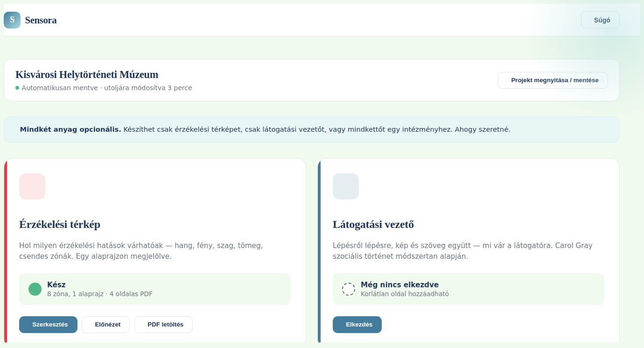
Task: Click the grey-blue icon tile on Látogatási vezető card
Action: coord(346,186)
